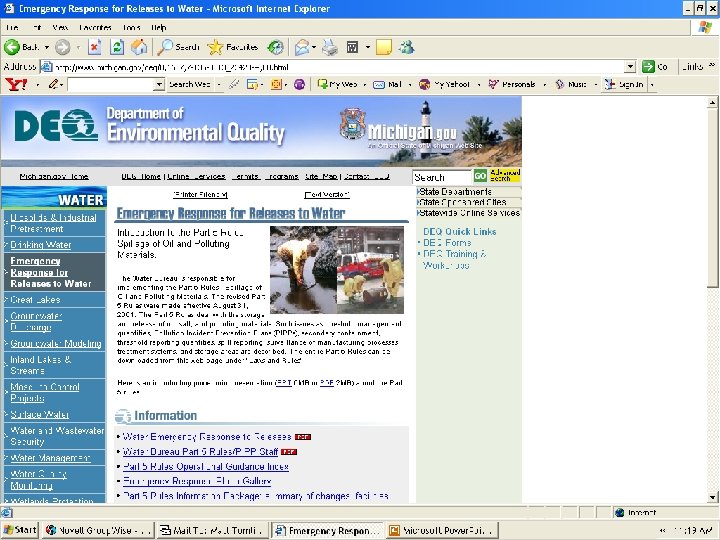The height and width of the screenshot is (540, 720).
Task: Open the Text Version link
Action: 327,195
